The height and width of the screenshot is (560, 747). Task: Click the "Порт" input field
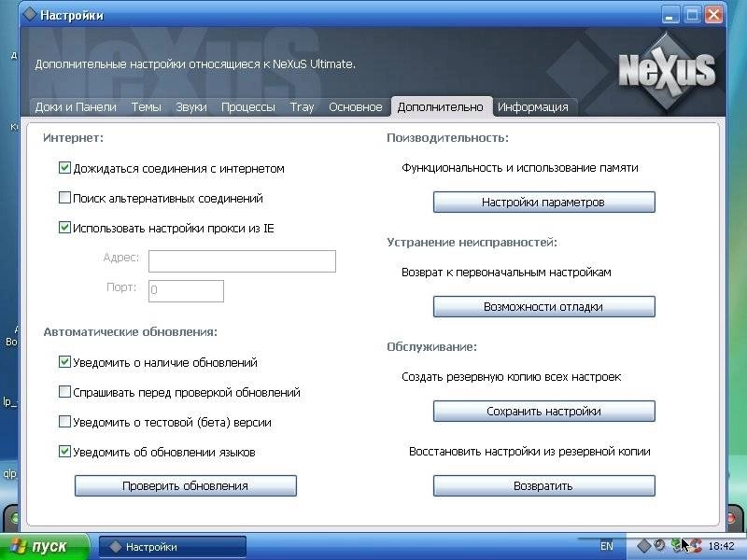(x=186, y=291)
